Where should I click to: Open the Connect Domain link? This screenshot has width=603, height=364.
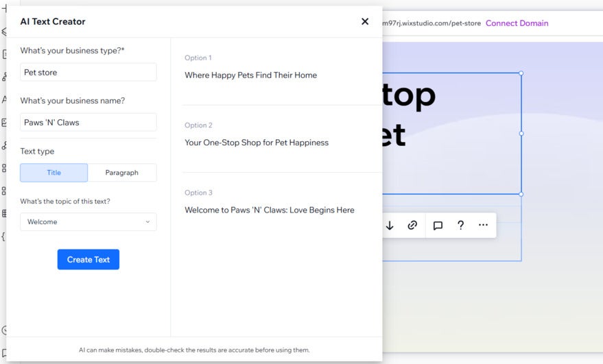[x=517, y=23]
